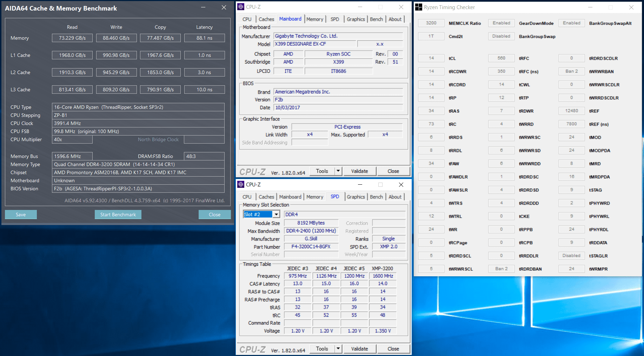
Task: Click CPU Clock 3991.4 MHz field in AIDA64
Action: (x=138, y=123)
